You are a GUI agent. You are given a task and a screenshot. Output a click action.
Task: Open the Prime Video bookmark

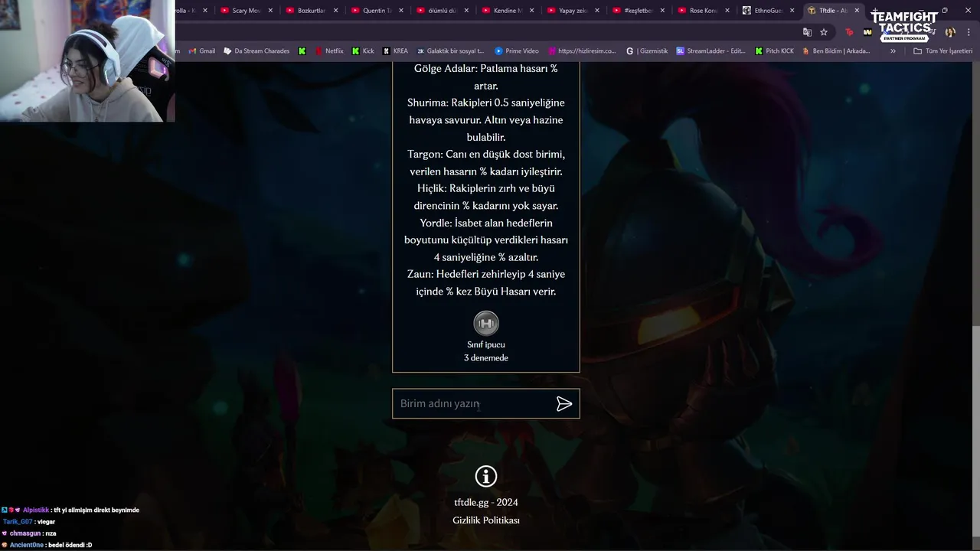coord(517,51)
